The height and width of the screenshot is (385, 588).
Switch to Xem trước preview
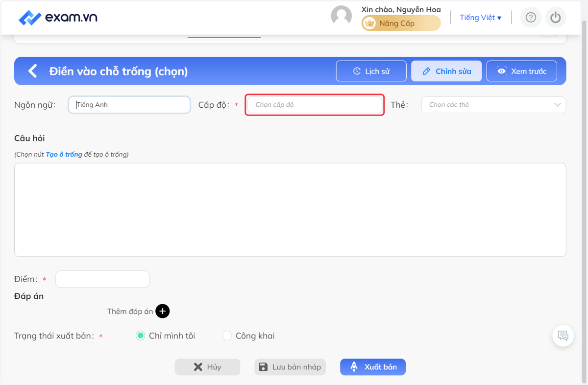[521, 71]
